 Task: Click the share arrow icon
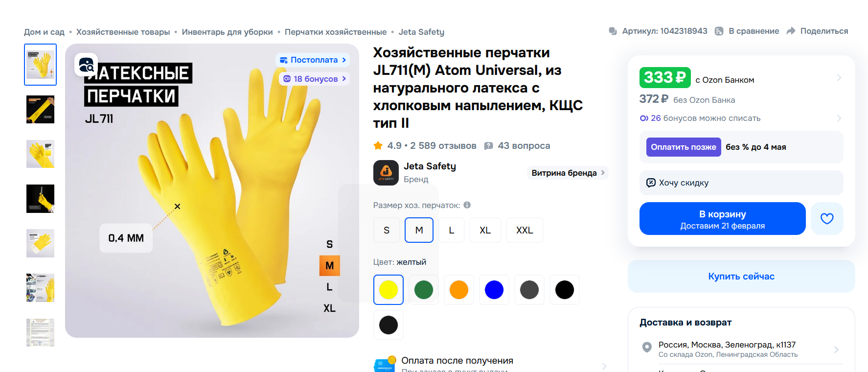click(791, 31)
